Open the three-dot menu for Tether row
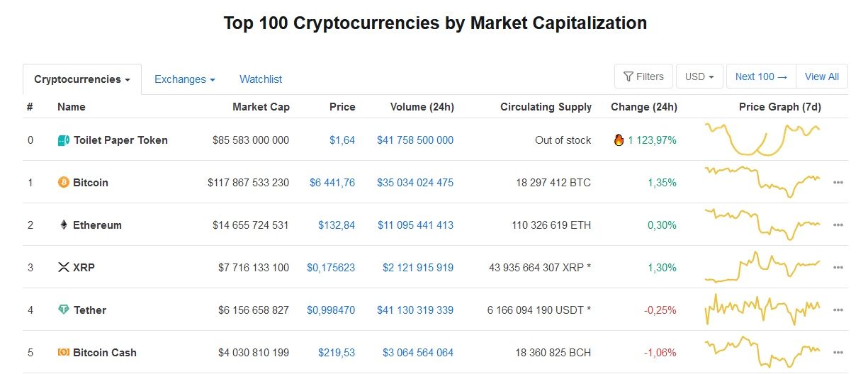Image resolution: width=868 pixels, height=374 pixels. pyautogui.click(x=838, y=310)
